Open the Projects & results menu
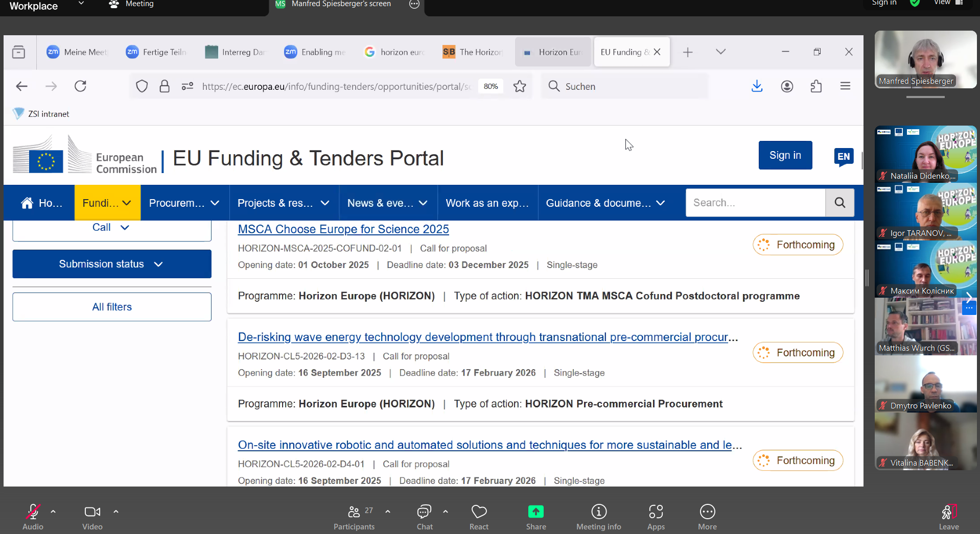 pos(283,203)
